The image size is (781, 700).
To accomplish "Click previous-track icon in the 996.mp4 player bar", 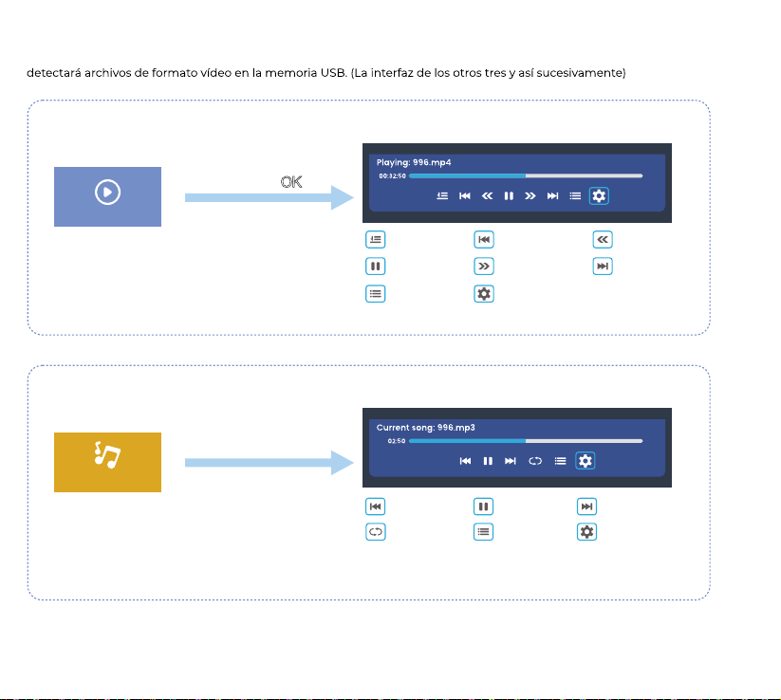I will coord(465,195).
